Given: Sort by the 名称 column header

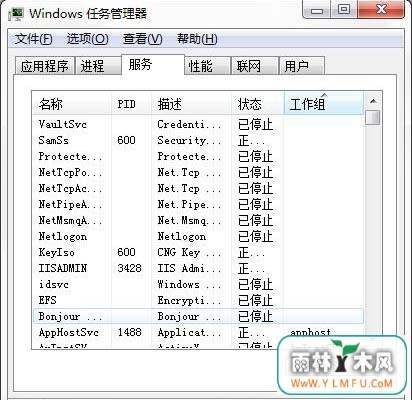Looking at the screenshot, I should (x=72, y=104).
